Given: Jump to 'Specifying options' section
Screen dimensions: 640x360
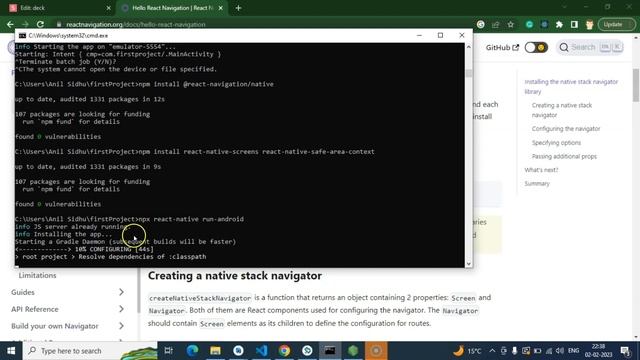Looking at the screenshot, I should coord(556,142).
